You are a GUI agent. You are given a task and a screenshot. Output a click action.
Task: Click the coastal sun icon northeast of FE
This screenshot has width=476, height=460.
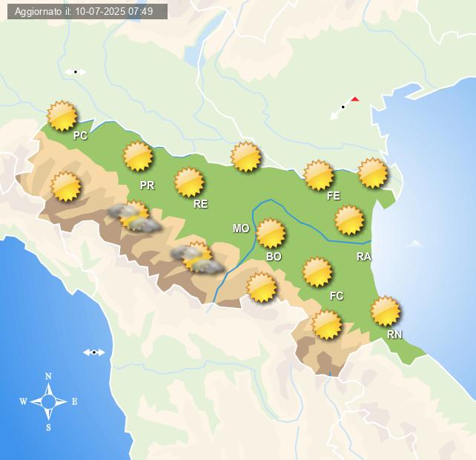point(373,173)
